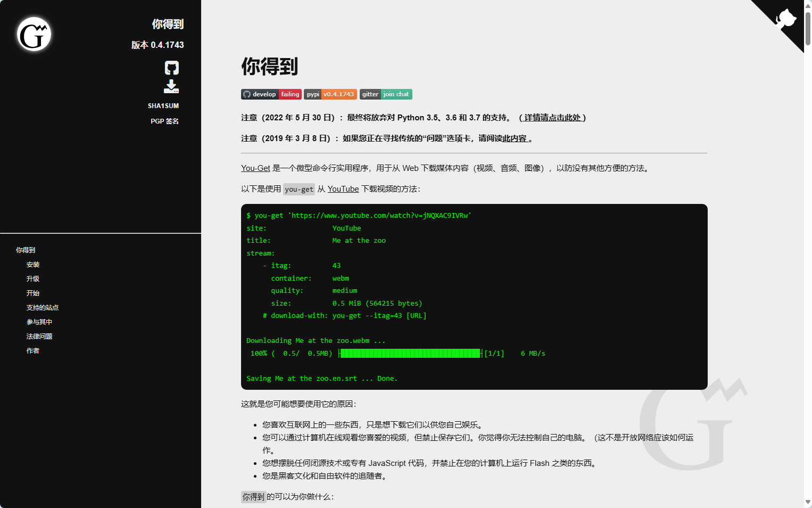Go to 作者 section
Viewport: 812px width, 508px height.
click(x=33, y=351)
